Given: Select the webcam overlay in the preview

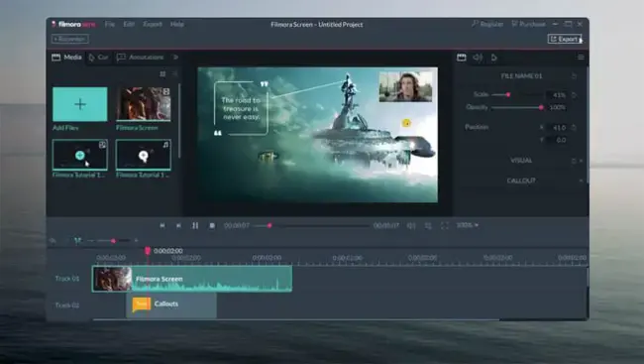Looking at the screenshot, I should click(405, 86).
